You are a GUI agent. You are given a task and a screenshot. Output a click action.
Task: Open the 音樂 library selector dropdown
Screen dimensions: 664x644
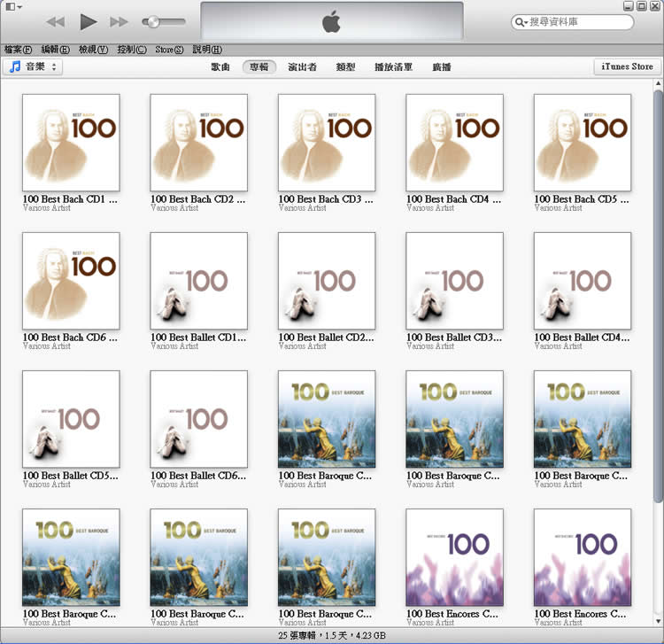[33, 66]
